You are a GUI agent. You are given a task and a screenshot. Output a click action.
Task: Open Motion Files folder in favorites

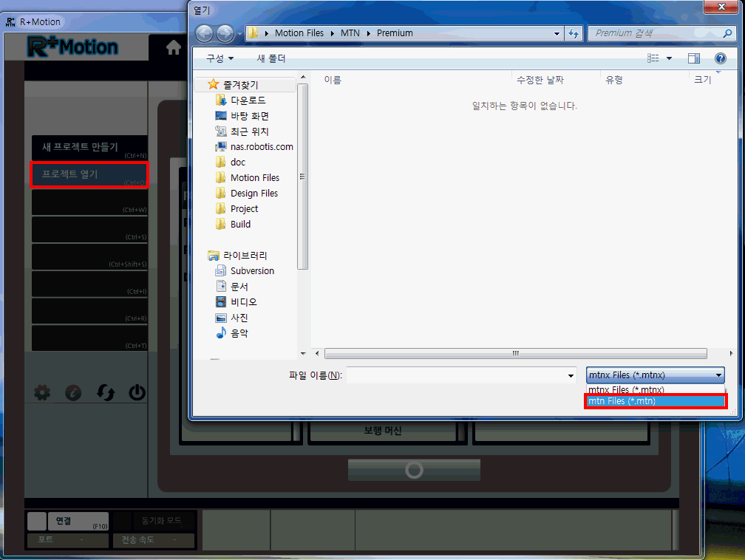(254, 177)
